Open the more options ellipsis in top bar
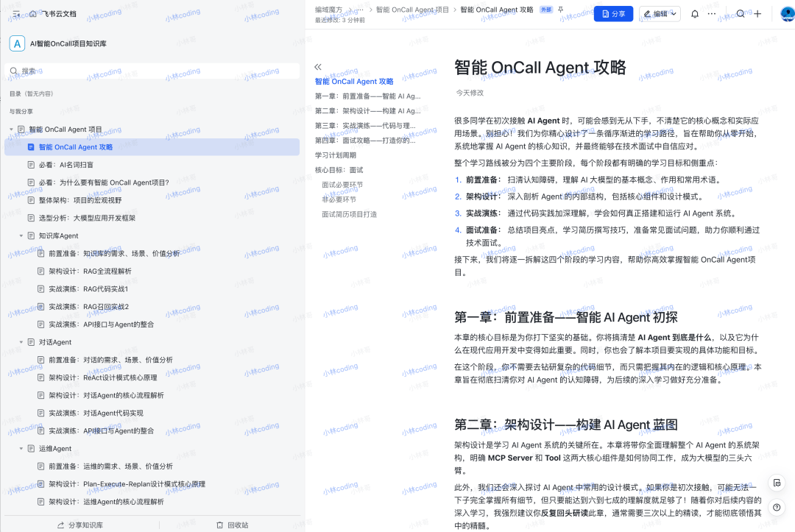 [711, 14]
